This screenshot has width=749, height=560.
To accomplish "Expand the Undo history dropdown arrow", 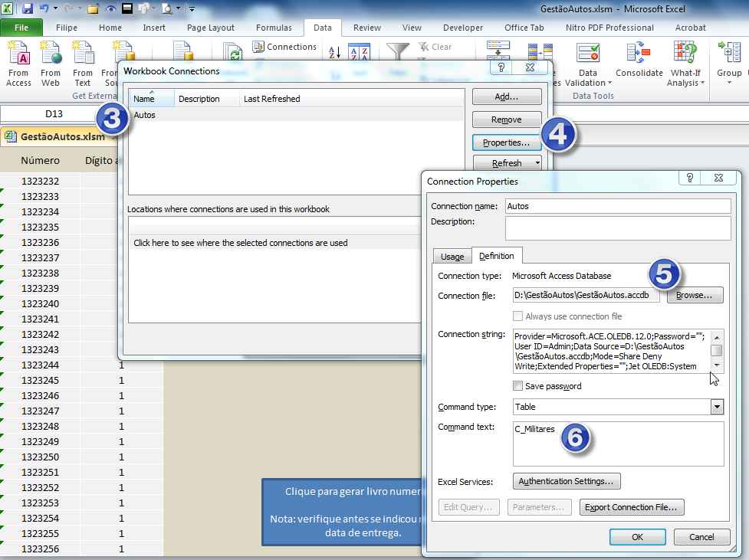I will (x=55, y=8).
